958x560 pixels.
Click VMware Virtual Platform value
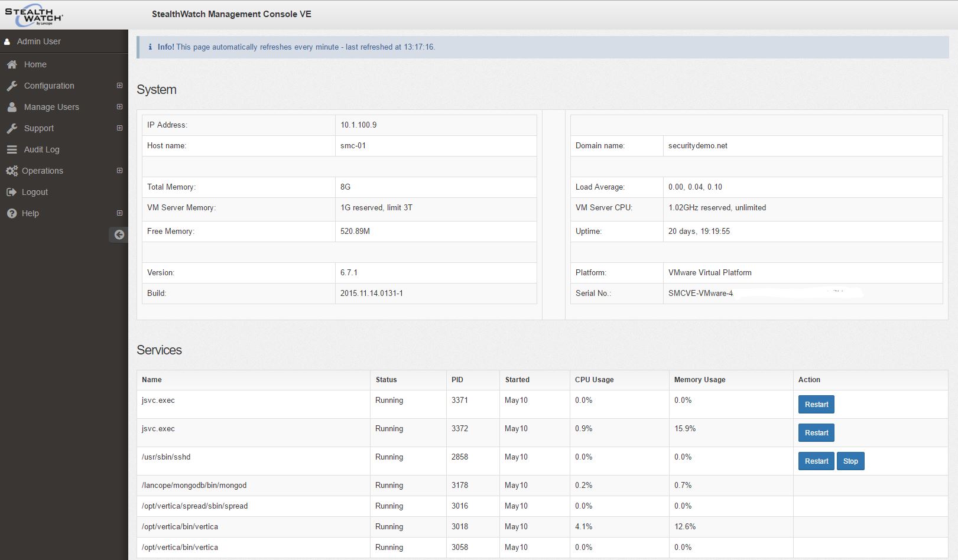click(x=710, y=272)
